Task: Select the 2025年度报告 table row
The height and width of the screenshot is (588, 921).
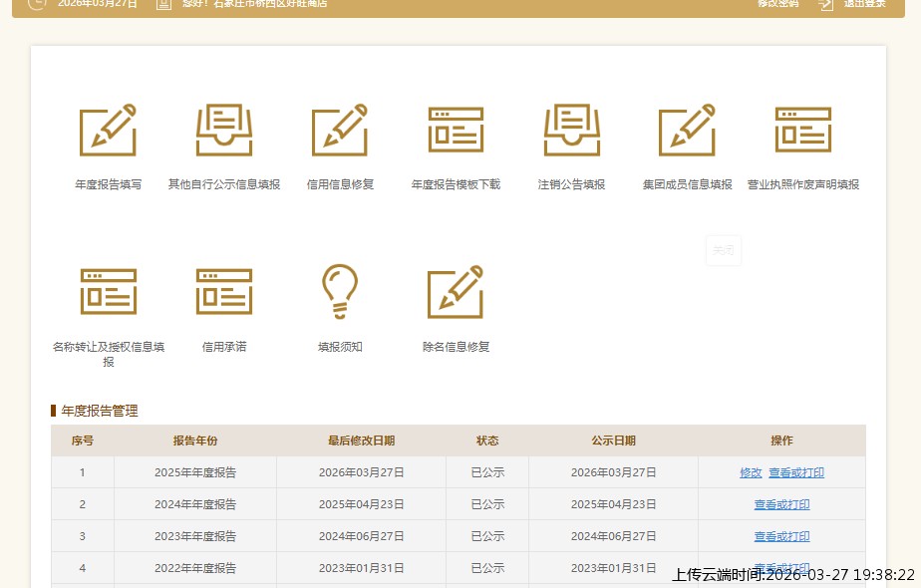Action: (x=399, y=472)
